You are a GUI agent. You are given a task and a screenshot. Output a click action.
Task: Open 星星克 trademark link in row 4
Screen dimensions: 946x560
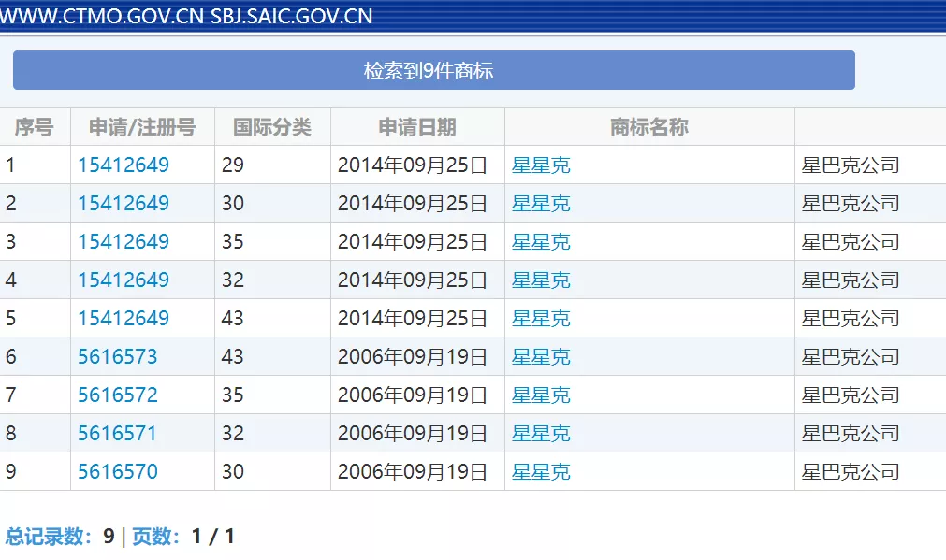click(x=541, y=280)
